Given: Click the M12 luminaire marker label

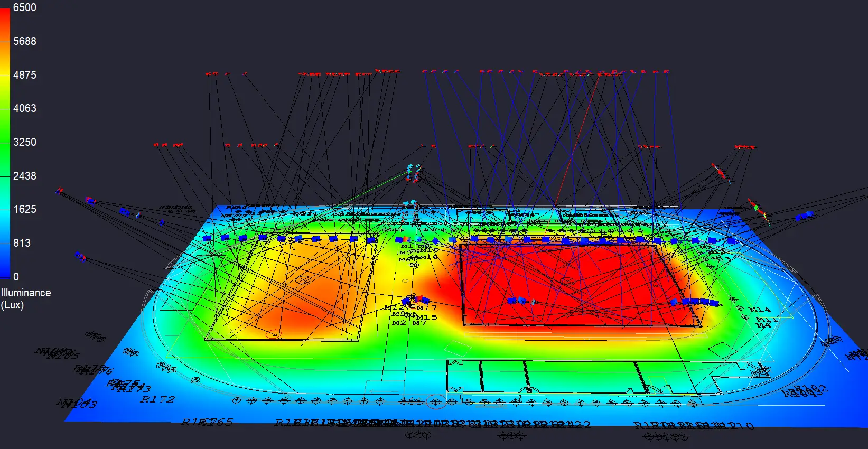Looking at the screenshot, I should click(x=394, y=307).
